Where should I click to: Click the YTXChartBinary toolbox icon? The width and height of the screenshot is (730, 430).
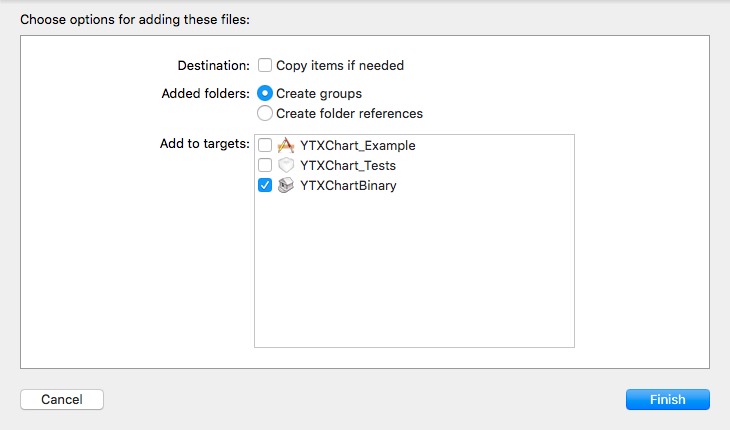[x=285, y=185]
